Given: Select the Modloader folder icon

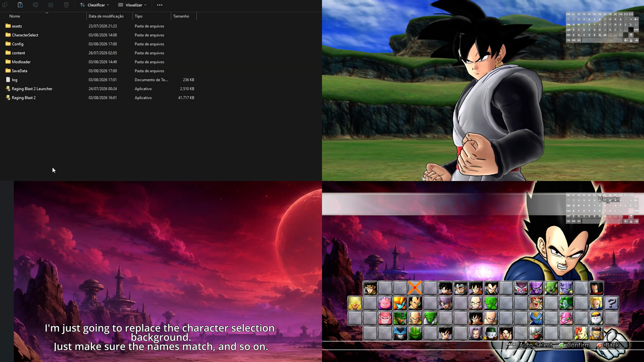Looking at the screenshot, I should click(x=8, y=62).
